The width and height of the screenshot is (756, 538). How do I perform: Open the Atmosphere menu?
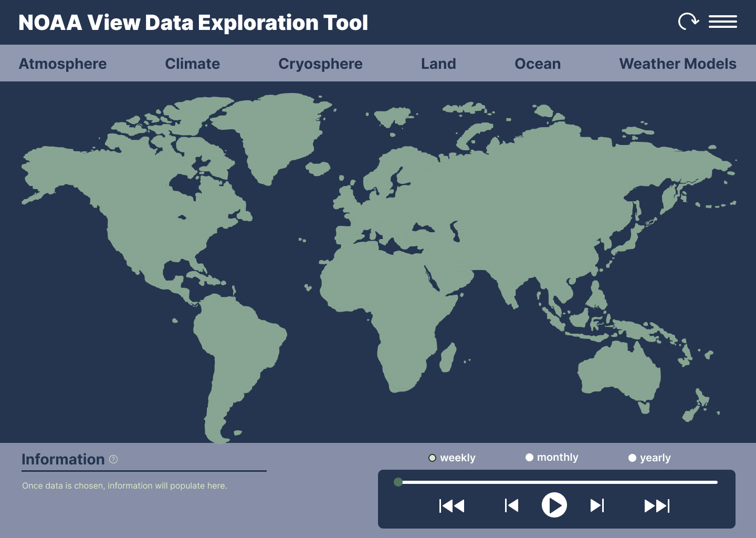click(x=62, y=64)
